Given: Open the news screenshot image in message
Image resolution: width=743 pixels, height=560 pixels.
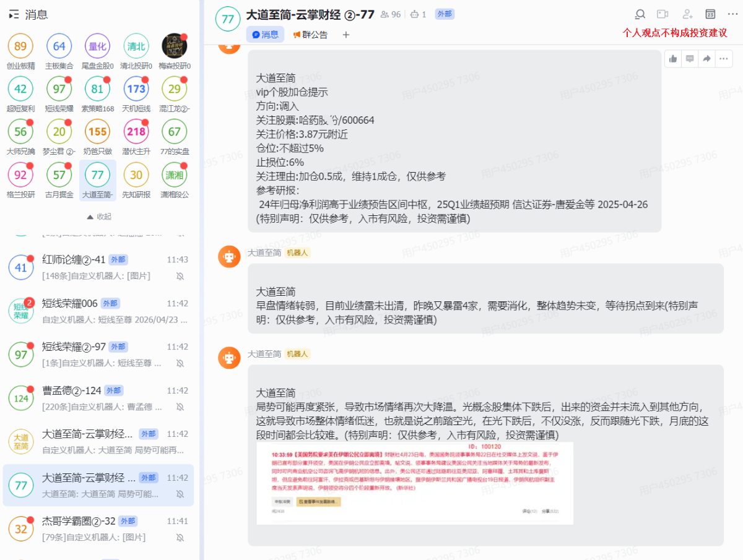Looking at the screenshot, I should 415,483.
